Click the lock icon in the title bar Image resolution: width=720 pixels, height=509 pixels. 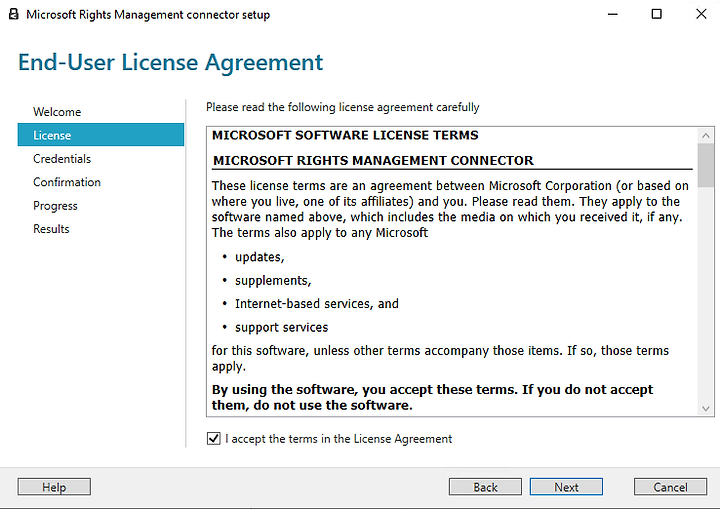pos(14,14)
